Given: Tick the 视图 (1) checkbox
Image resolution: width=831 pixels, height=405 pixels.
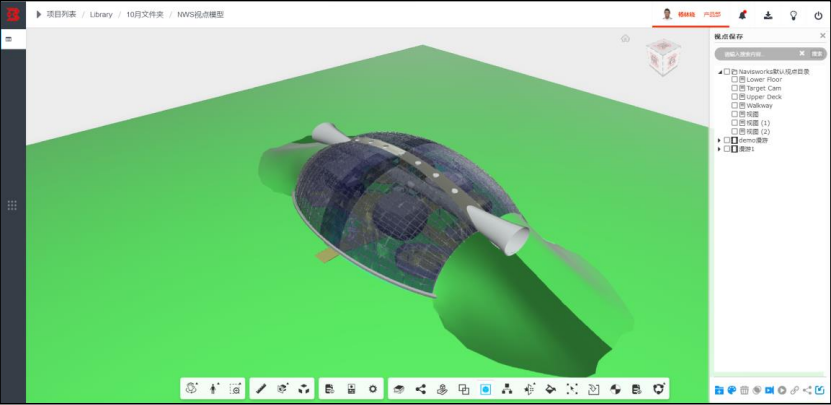Looking at the screenshot, I should [x=735, y=122].
